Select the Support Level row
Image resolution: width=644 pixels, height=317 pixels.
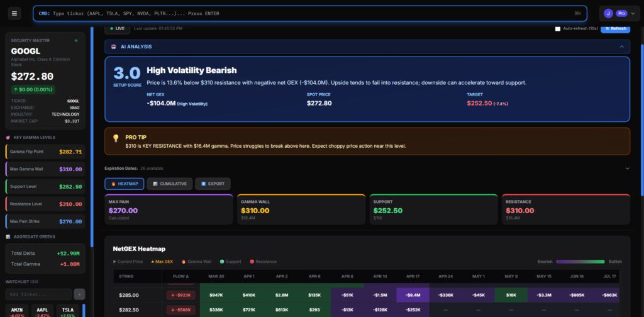click(45, 186)
